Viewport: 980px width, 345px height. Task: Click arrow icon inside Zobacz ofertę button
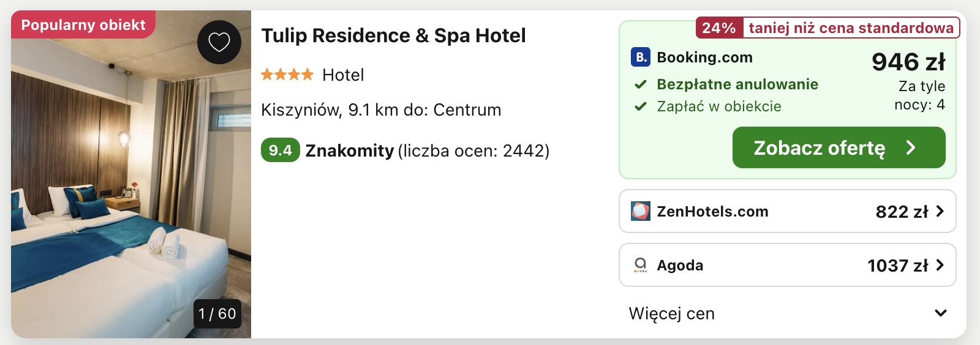tap(911, 147)
